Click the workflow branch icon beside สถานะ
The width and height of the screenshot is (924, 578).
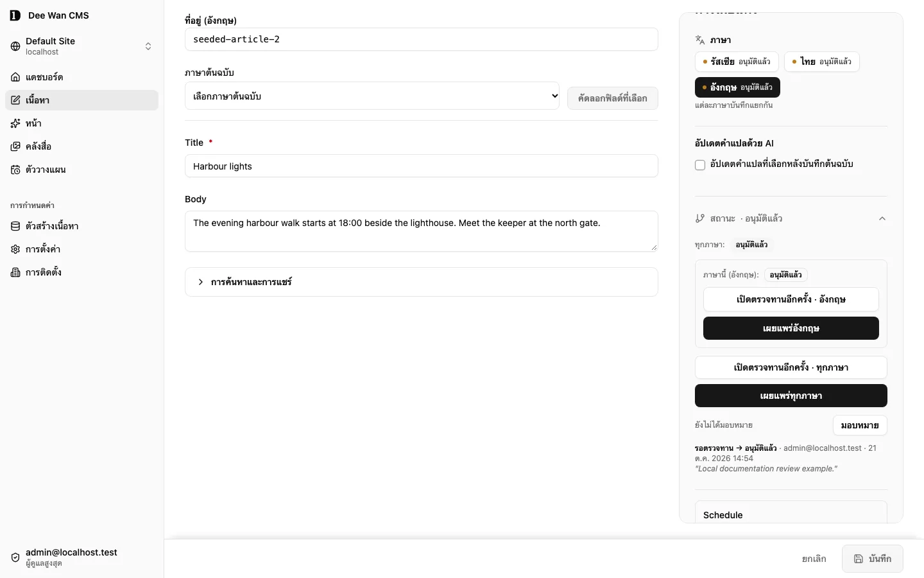coord(700,218)
